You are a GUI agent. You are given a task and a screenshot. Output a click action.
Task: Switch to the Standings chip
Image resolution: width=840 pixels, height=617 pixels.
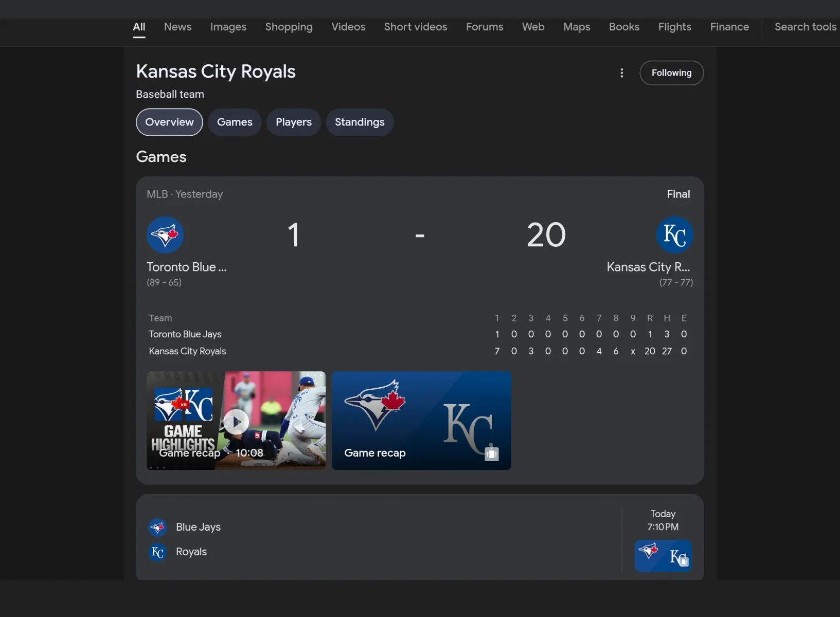360,122
